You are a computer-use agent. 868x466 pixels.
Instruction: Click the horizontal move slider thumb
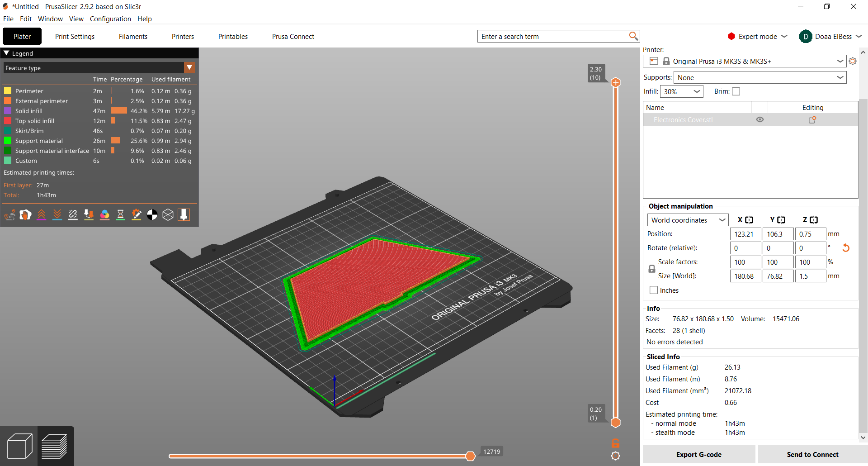pos(471,456)
